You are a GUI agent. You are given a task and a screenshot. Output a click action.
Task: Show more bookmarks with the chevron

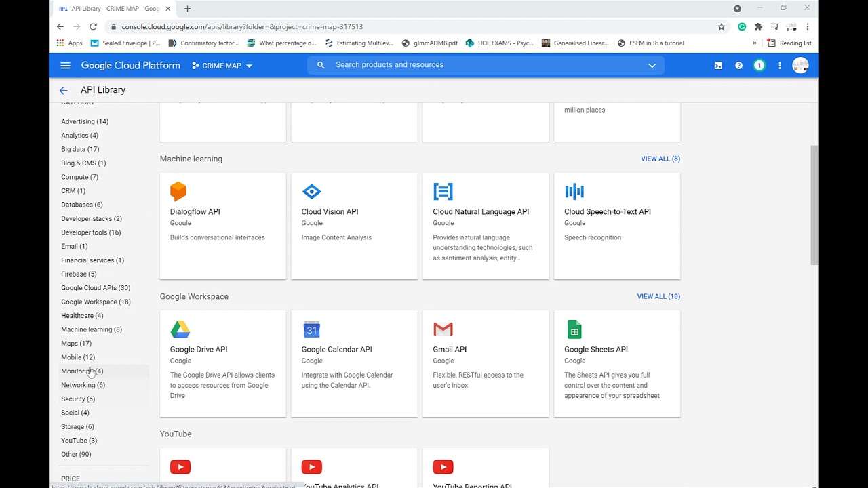pos(755,43)
